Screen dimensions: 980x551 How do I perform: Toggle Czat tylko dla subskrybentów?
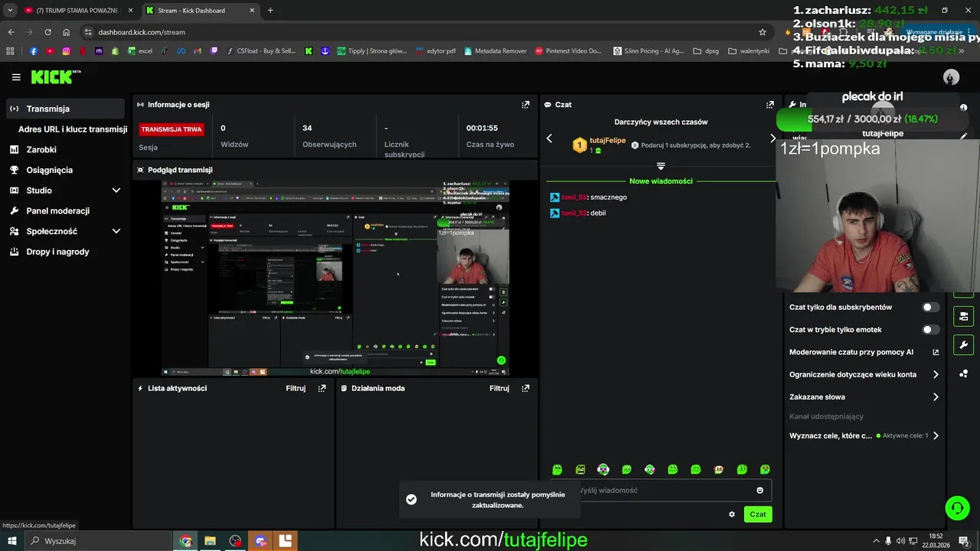coord(930,307)
